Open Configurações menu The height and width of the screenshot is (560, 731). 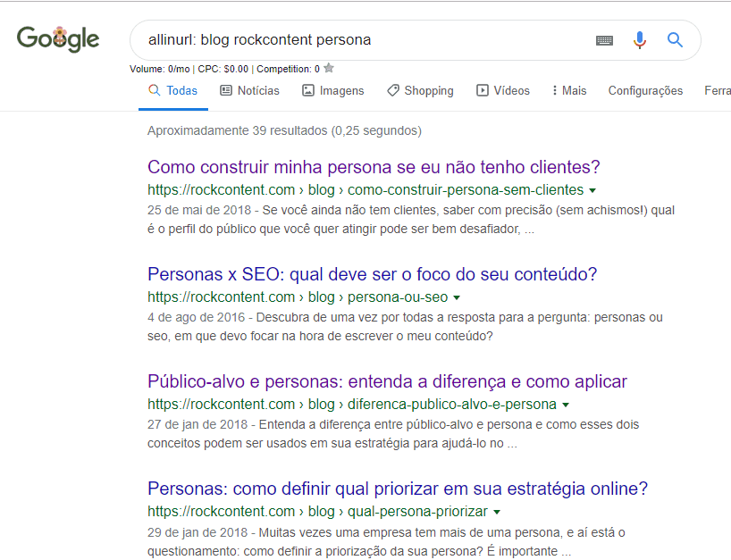point(645,90)
